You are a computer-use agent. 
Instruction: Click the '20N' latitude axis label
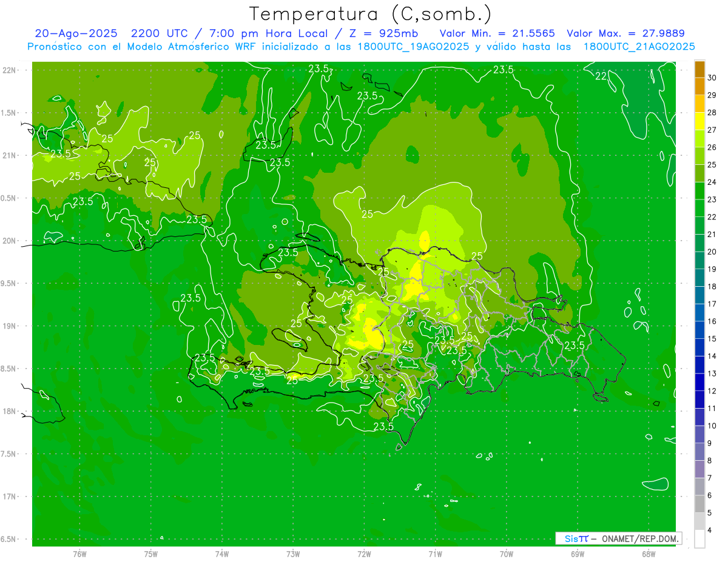coord(8,241)
